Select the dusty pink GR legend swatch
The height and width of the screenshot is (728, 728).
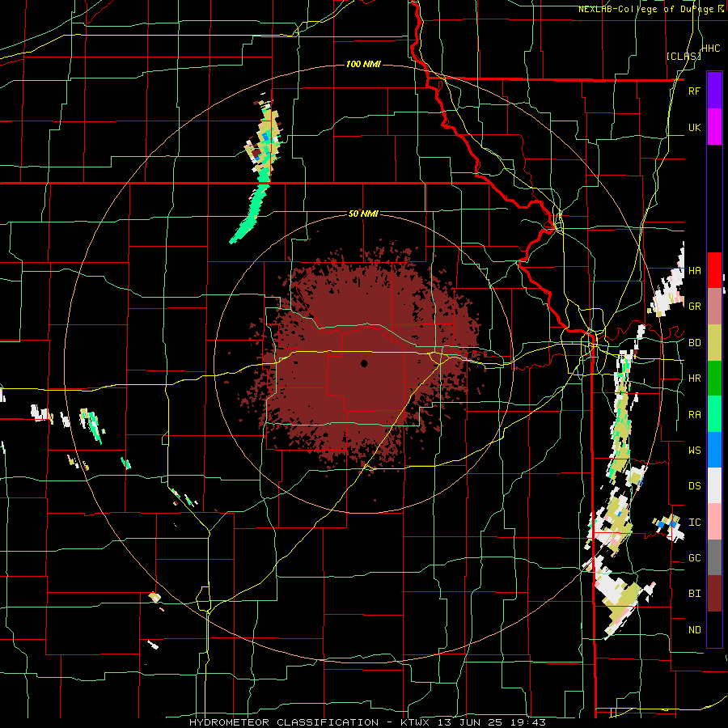[714, 307]
